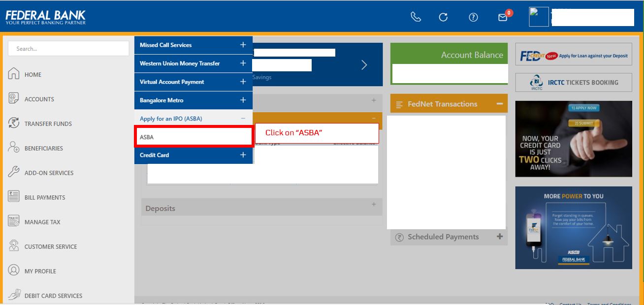Expand the Deposits panel plus
This screenshot has height=305, width=644.
tap(374, 204)
